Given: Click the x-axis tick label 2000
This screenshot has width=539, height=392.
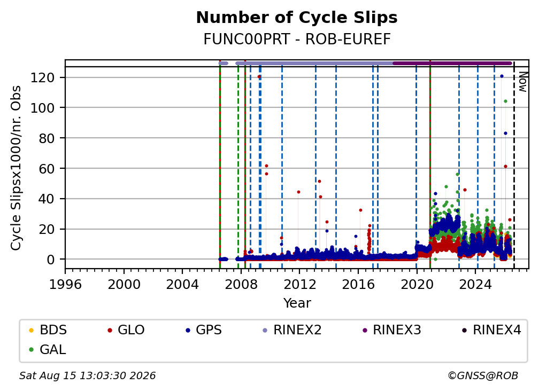Looking at the screenshot, I should pos(124,285).
